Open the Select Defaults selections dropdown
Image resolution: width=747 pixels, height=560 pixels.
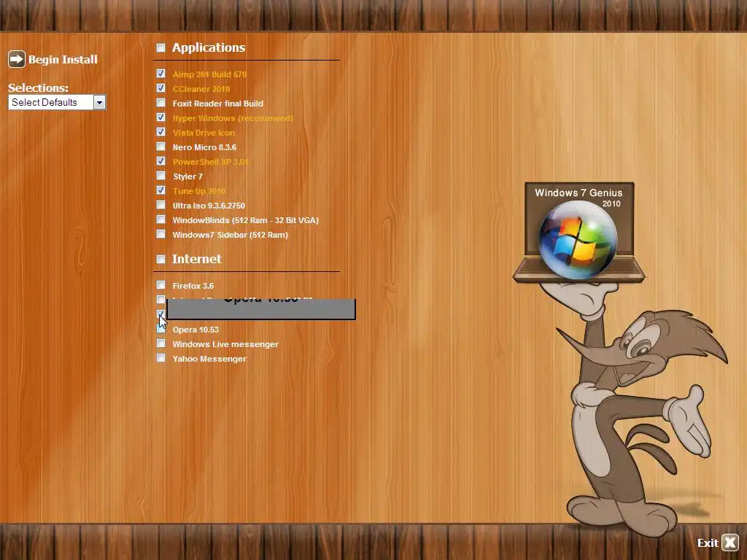99,102
